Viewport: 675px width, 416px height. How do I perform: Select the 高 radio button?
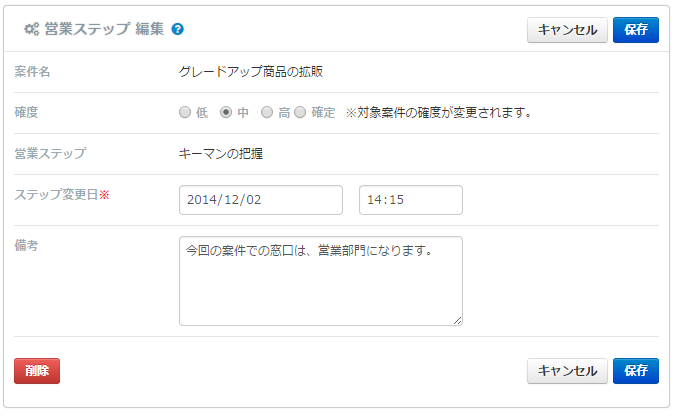click(x=267, y=112)
